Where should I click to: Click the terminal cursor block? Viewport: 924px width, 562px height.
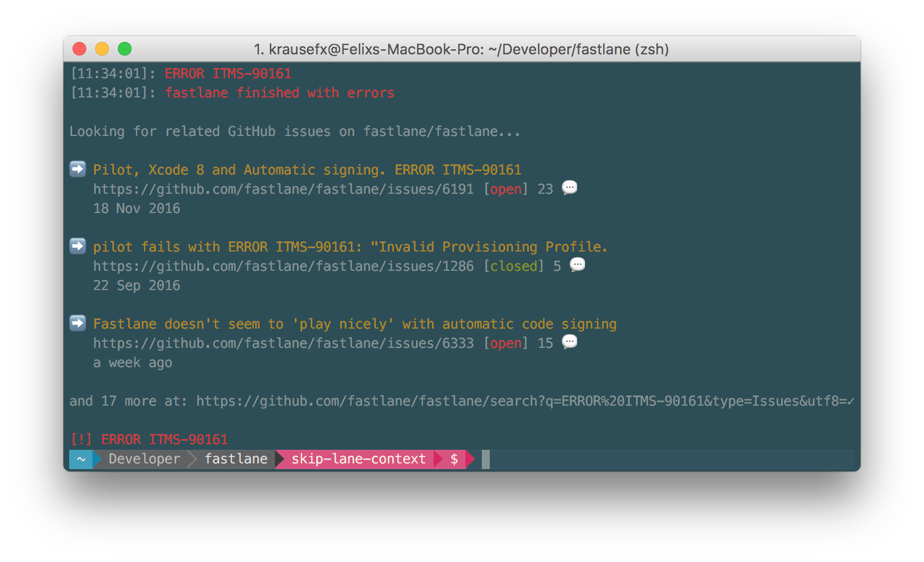click(486, 459)
